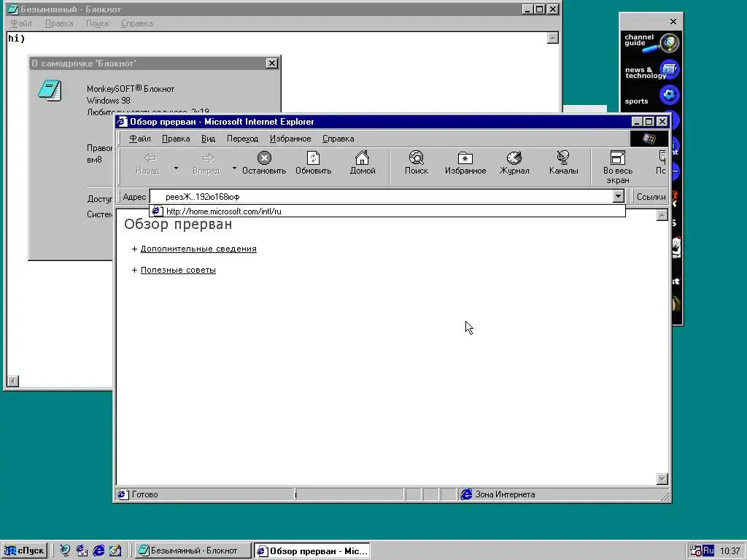Click Show Desktop quick launch icon
The height and width of the screenshot is (560, 747).
coord(115,551)
